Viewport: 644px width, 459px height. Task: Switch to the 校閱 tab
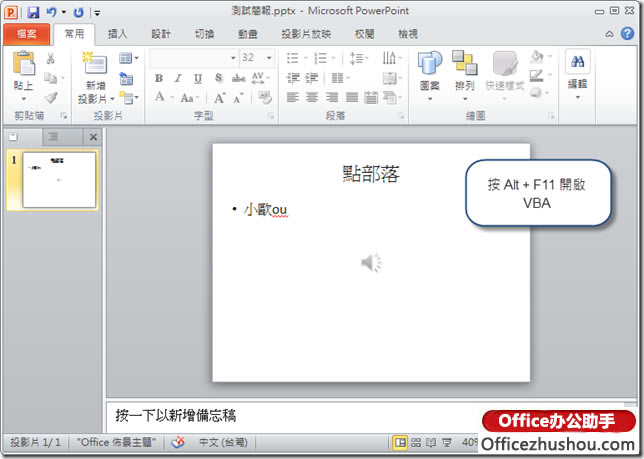tap(364, 34)
